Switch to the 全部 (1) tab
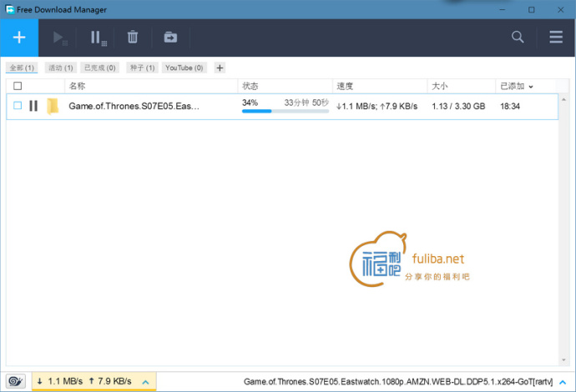The width and height of the screenshot is (576, 392). 22,68
